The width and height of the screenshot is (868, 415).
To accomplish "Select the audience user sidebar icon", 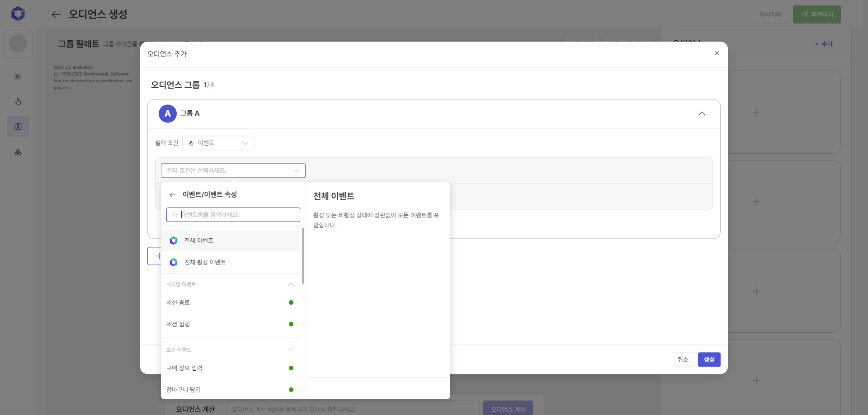I will coord(18,127).
